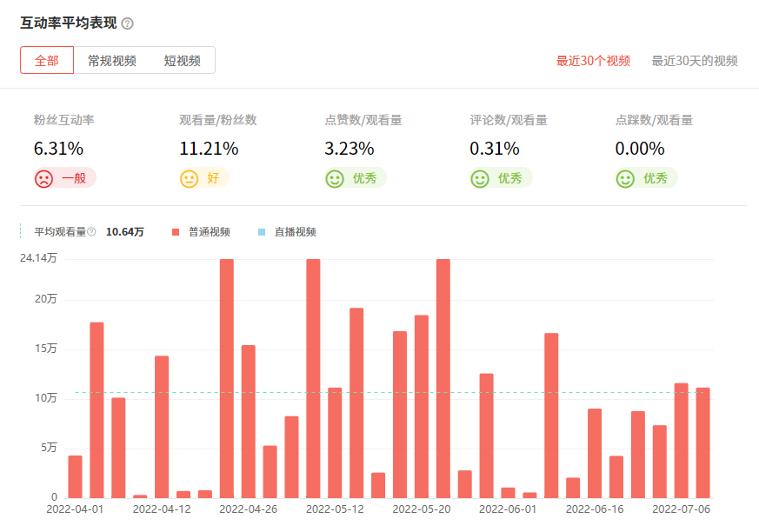Toggle the 普通视频 legend series
Screen dimensions: 759x532
[x=209, y=232]
